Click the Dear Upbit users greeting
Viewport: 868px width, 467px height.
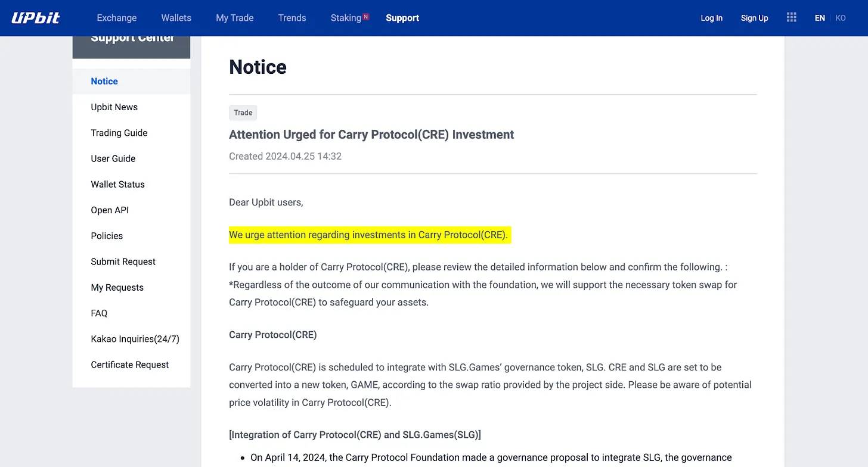pyautogui.click(x=266, y=203)
